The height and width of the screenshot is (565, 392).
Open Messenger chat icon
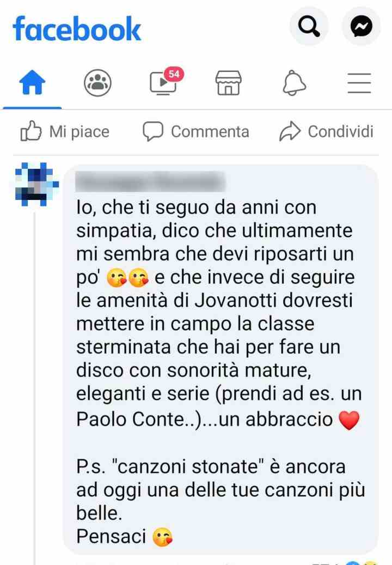click(362, 26)
